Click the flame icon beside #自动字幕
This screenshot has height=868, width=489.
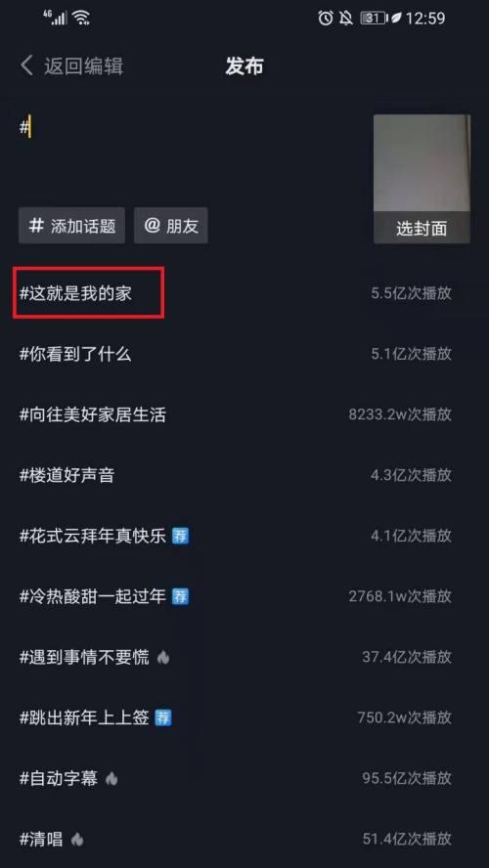[x=111, y=779]
